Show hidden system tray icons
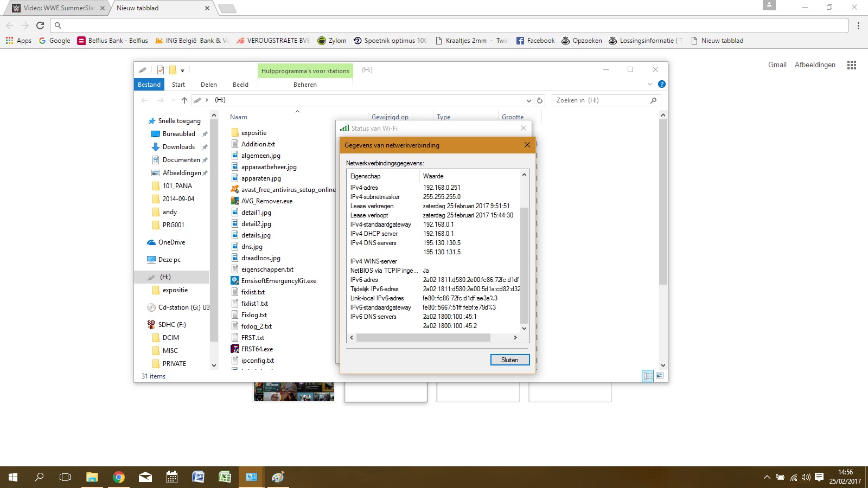Screen dimensions: 868x488 [767, 477]
